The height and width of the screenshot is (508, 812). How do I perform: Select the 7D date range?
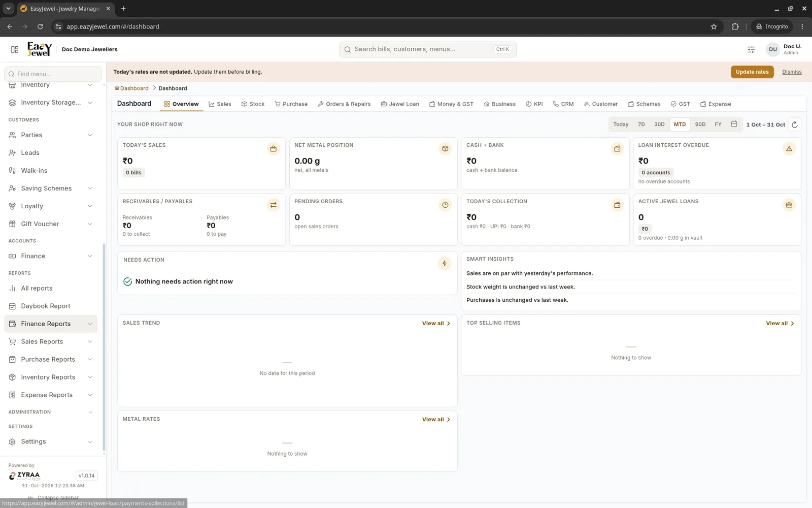click(641, 124)
